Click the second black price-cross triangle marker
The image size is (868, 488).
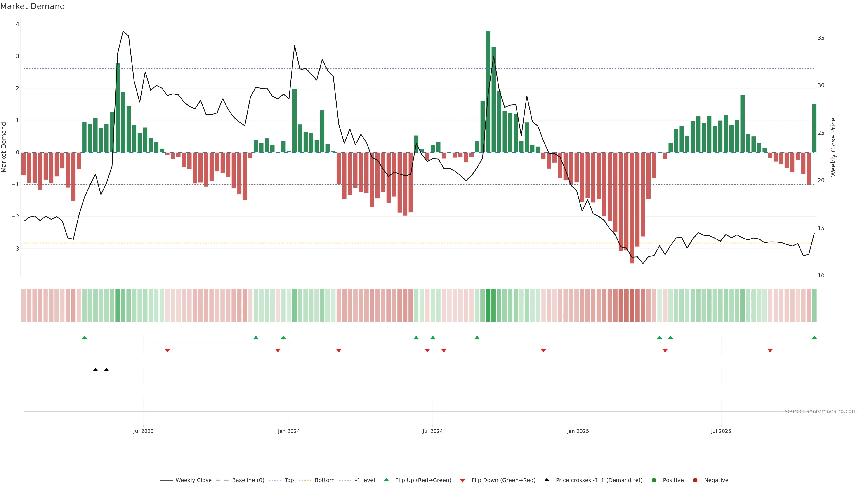pyautogui.click(x=106, y=370)
